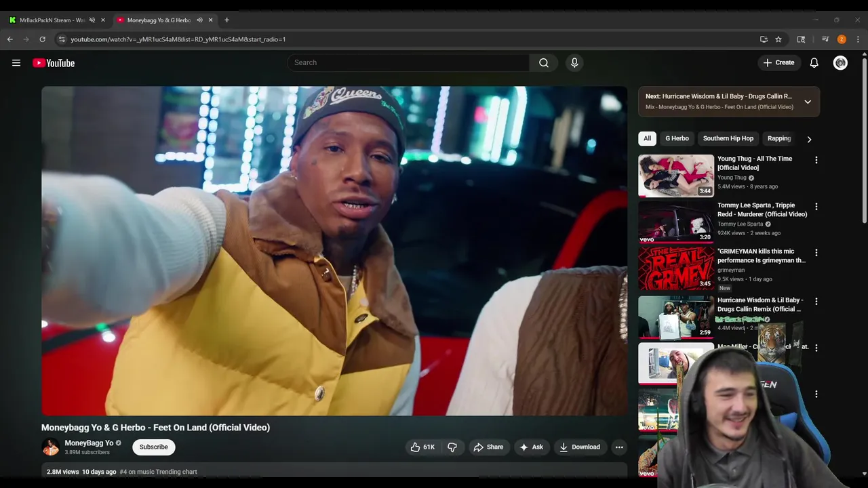Open options for the Young Thug video
868x488 pixels.
click(816, 160)
